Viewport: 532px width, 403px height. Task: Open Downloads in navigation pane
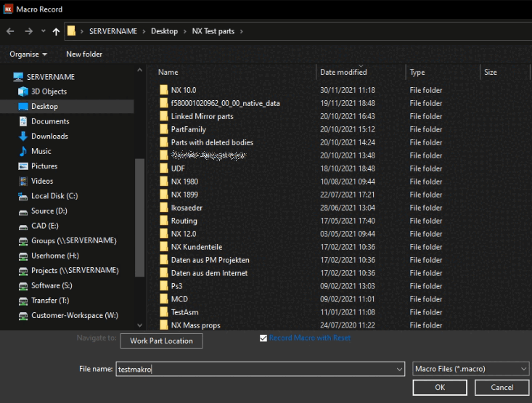coord(43,136)
